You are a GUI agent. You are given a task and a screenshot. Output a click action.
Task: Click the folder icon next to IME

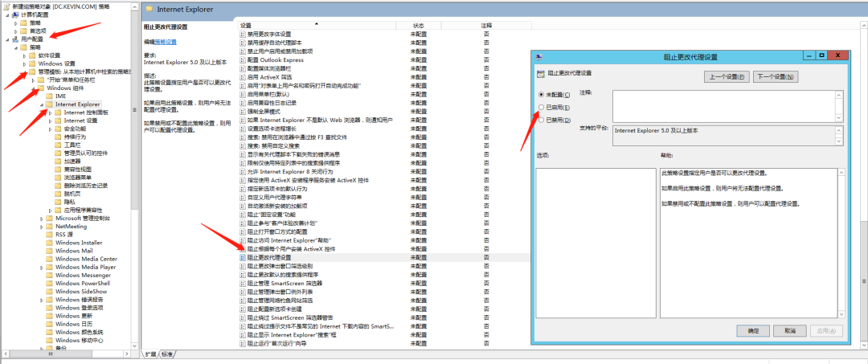coord(49,96)
